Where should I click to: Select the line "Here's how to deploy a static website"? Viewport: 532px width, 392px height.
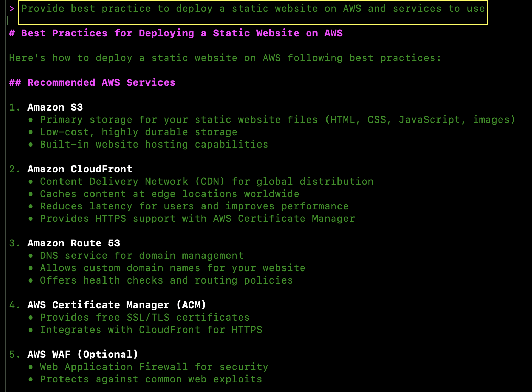tap(225, 58)
